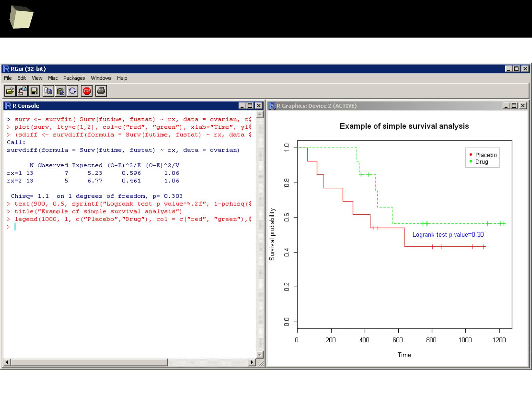532x399 pixels.
Task: Open the Edit menu
Action: [x=21, y=78]
